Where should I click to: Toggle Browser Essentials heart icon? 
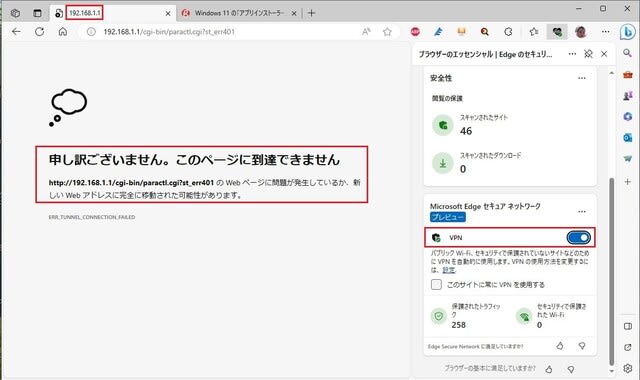point(557,31)
